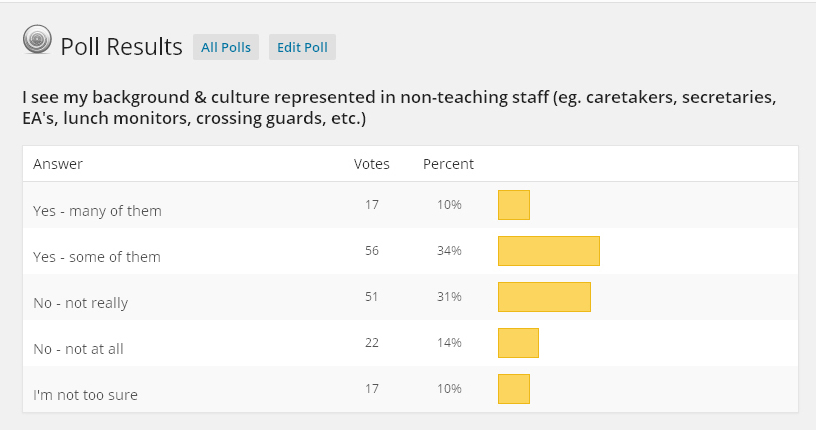Click the Answer column header
This screenshot has width=816, height=430.
click(58, 164)
